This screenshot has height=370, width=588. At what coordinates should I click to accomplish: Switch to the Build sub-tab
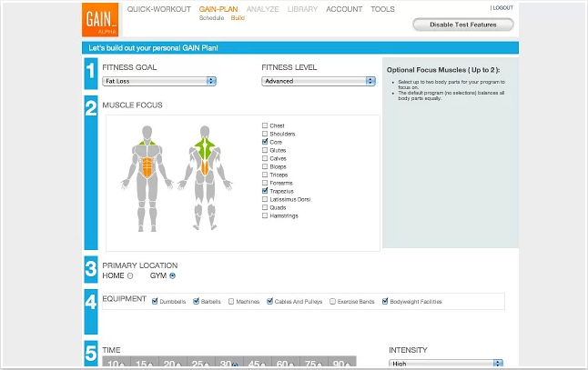point(238,18)
